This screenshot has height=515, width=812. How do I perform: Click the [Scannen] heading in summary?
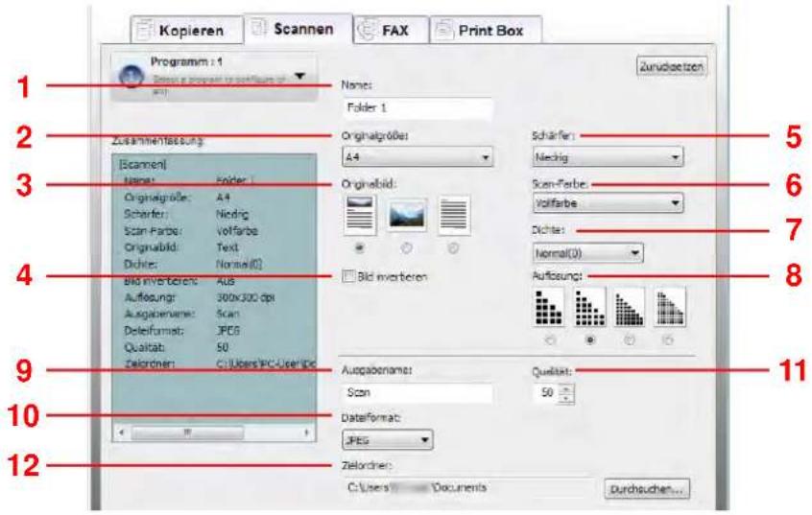(143, 164)
